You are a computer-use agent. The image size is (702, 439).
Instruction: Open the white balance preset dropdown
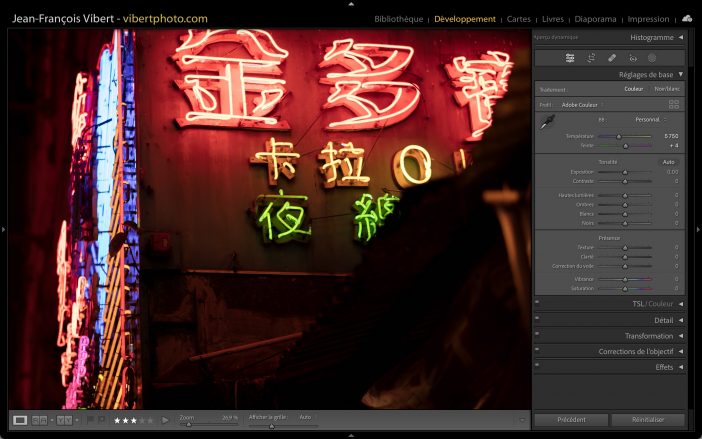tap(648, 119)
